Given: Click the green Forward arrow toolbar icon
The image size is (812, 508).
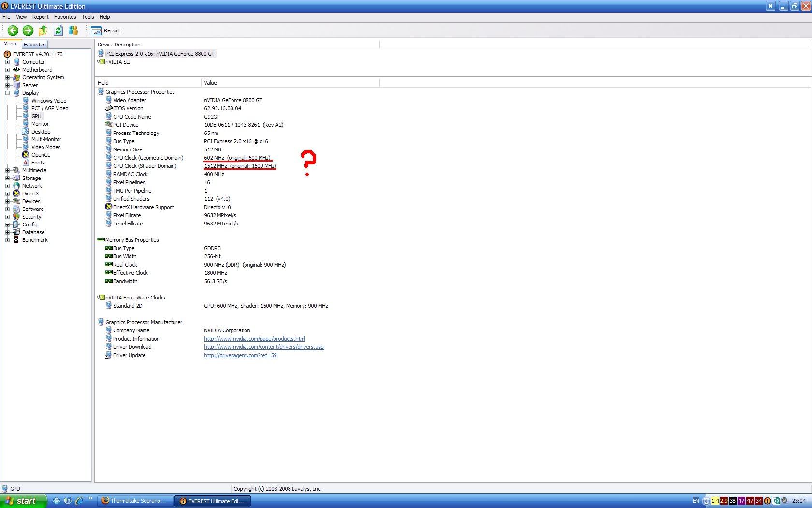Looking at the screenshot, I should (x=28, y=30).
